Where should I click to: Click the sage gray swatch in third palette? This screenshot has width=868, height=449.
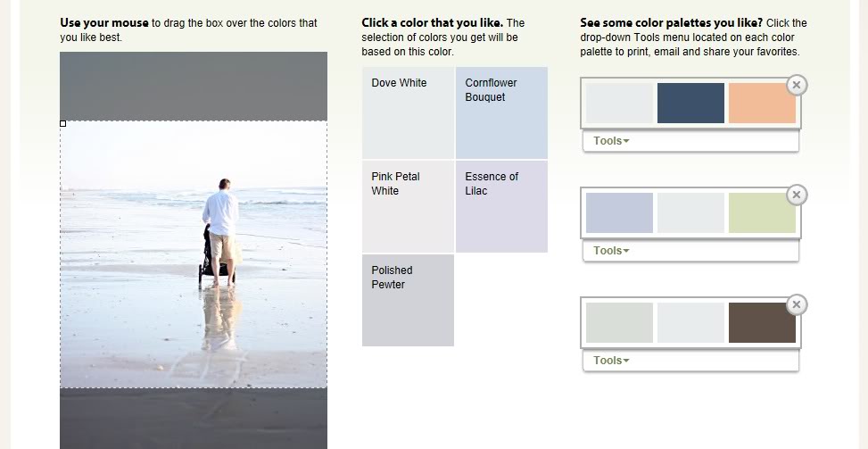[619, 322]
